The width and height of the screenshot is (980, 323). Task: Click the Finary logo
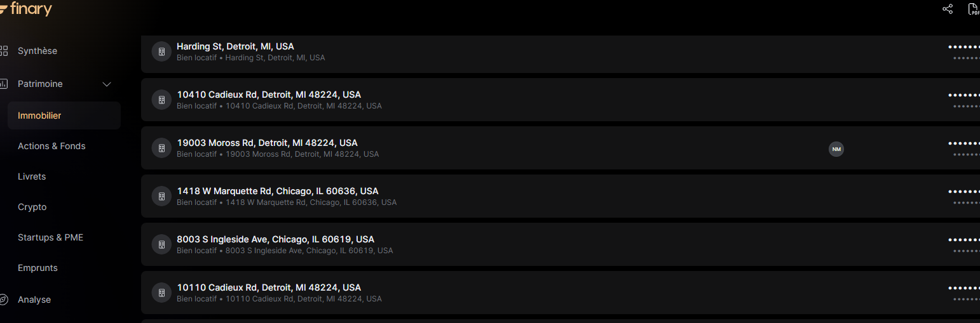pyautogui.click(x=26, y=9)
